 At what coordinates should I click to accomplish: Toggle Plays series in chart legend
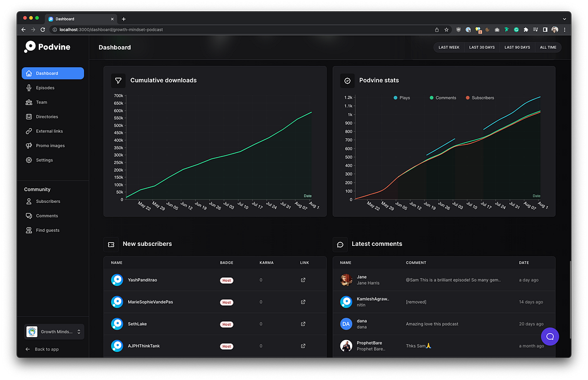[x=402, y=98]
